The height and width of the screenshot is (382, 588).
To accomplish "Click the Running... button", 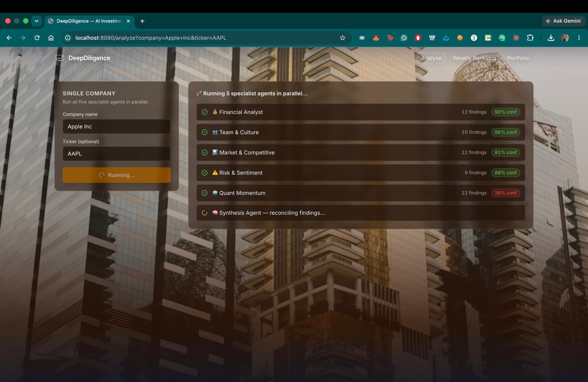I will (x=117, y=175).
